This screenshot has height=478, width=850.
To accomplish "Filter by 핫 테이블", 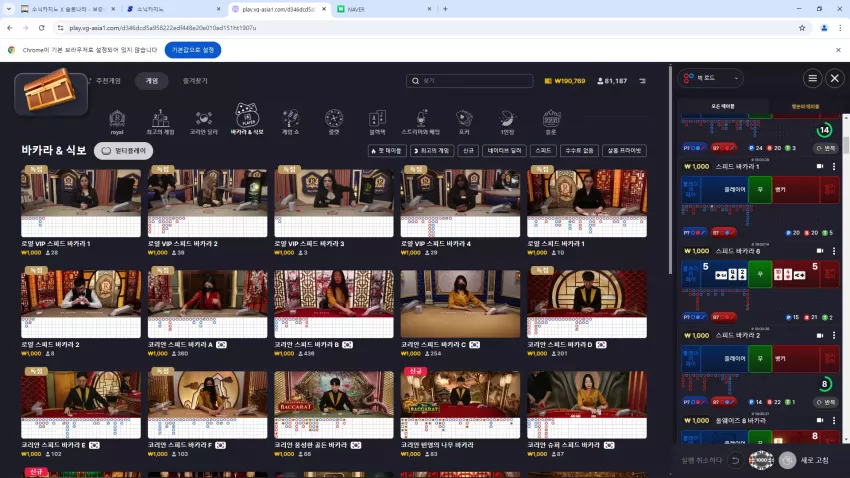I will coord(387,151).
